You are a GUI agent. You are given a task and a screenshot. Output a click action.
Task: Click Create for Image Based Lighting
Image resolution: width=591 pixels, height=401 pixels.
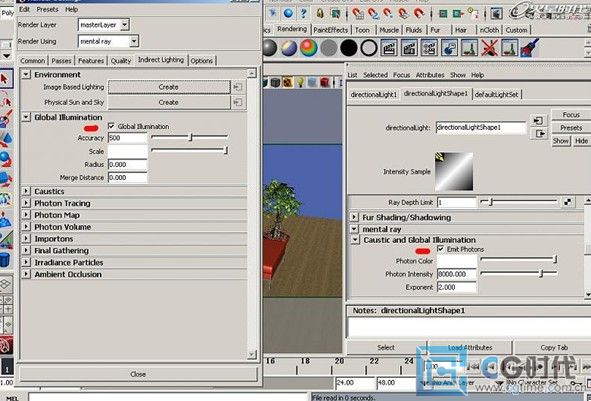pyautogui.click(x=168, y=87)
